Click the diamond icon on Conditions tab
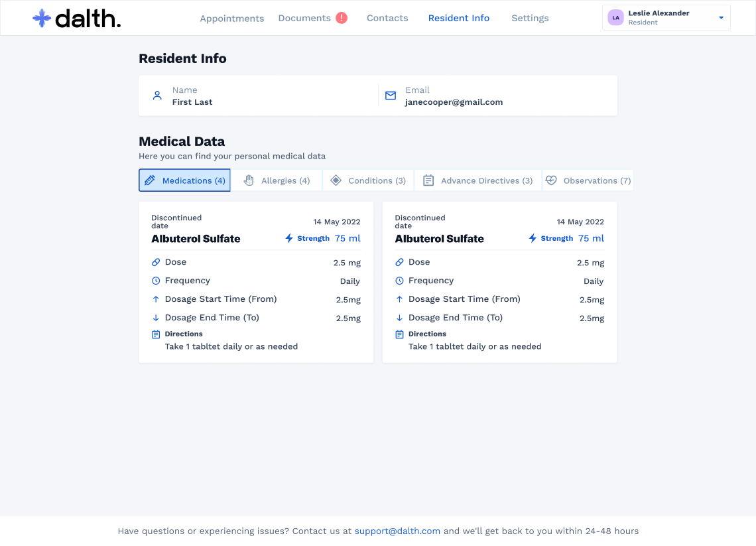This screenshot has height=546, width=756. pyautogui.click(x=336, y=180)
